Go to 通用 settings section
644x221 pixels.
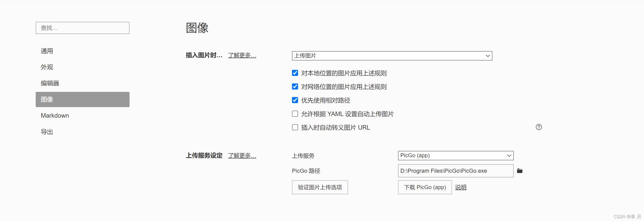[x=83, y=51]
